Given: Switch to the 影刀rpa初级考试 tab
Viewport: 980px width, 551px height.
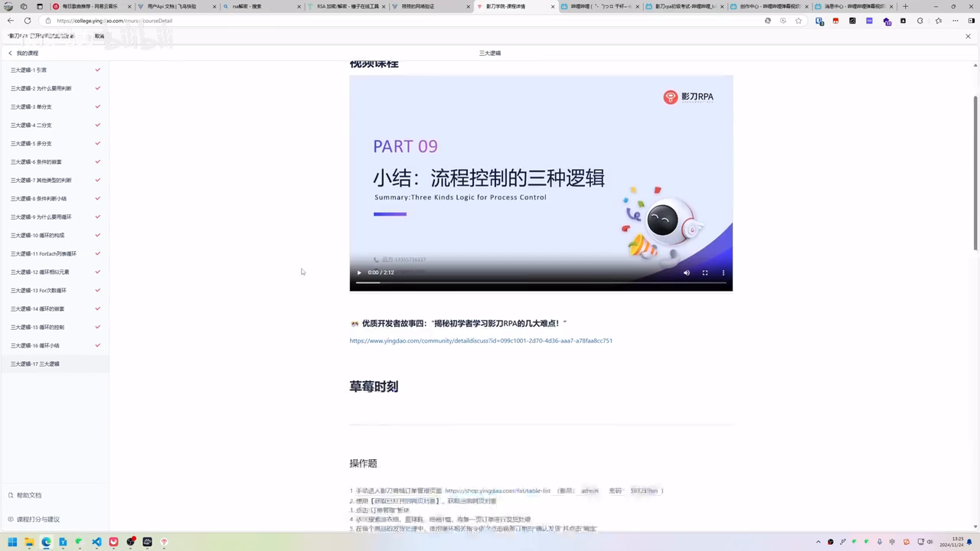Looking at the screenshot, I should click(x=684, y=6).
